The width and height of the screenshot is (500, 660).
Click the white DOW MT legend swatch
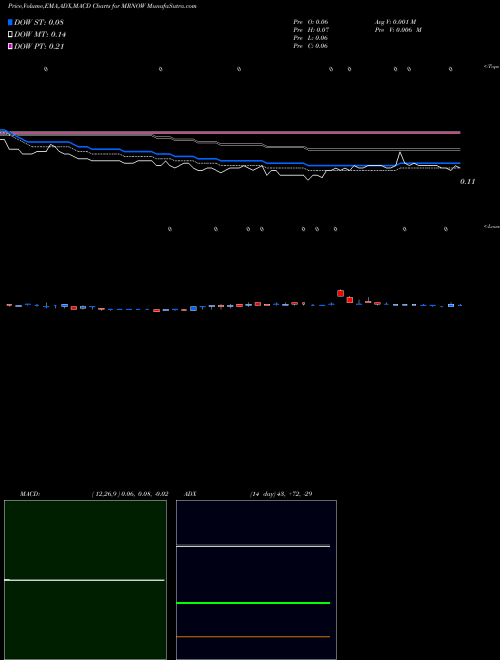[11, 35]
